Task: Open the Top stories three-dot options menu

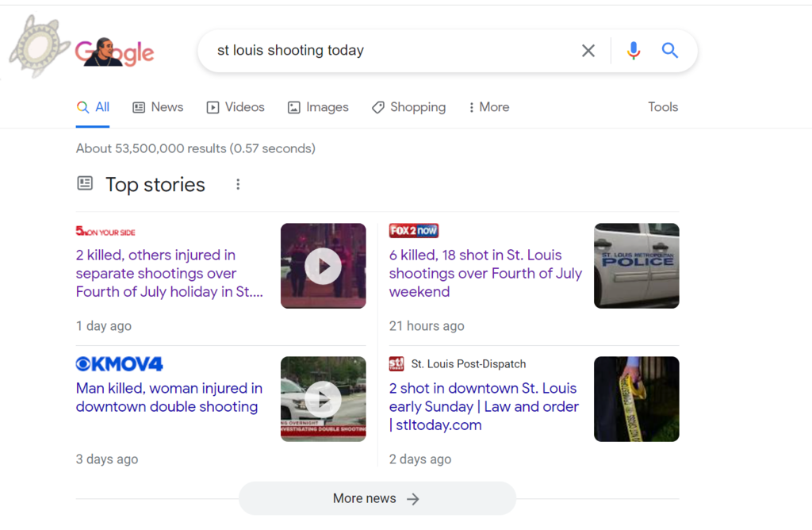Action: [x=238, y=184]
